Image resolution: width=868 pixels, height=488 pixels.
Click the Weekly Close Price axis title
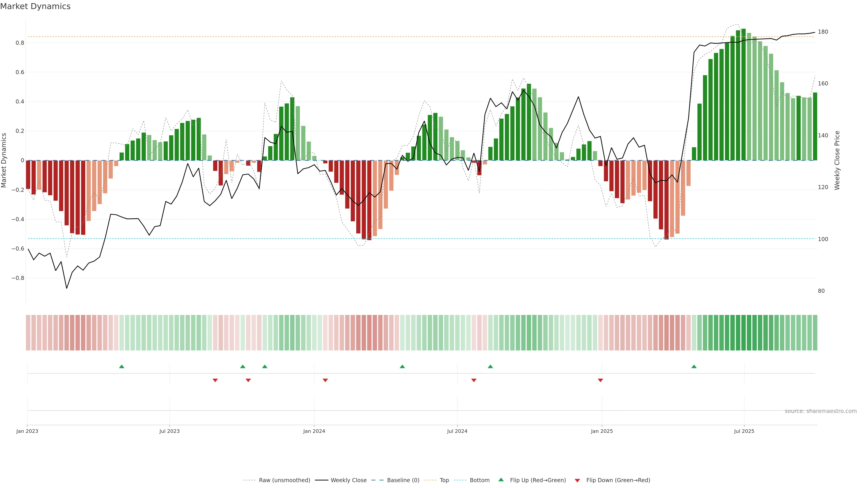[x=837, y=160]
